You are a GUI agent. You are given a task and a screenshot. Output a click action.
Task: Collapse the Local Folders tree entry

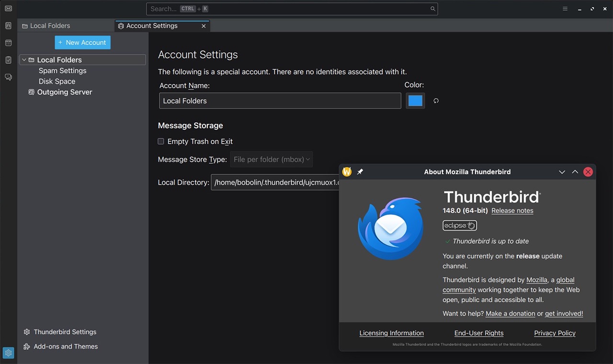pos(24,59)
